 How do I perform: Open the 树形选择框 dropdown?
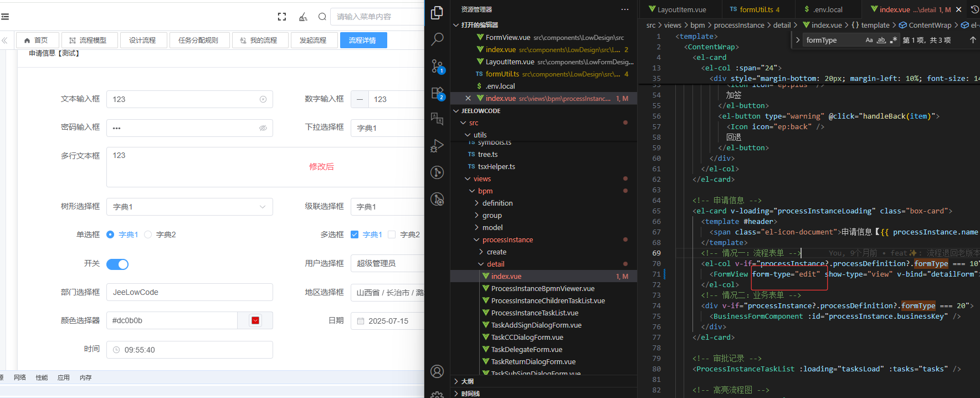click(x=189, y=207)
